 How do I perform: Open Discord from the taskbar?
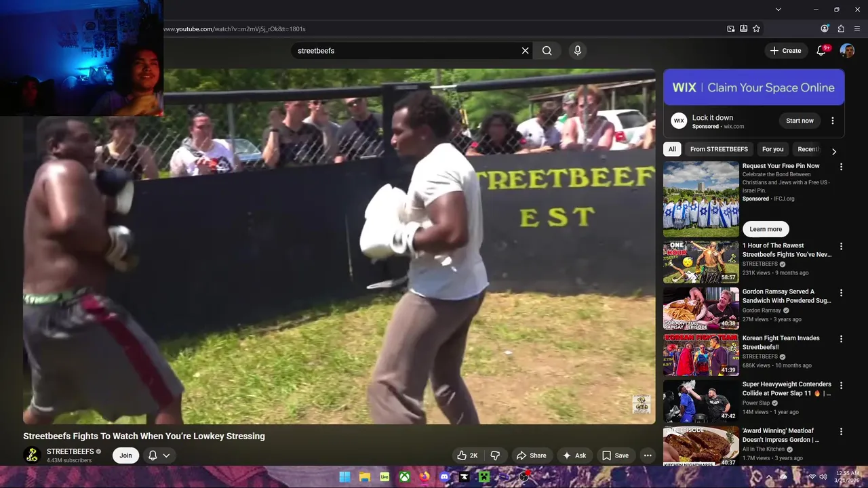445,477
